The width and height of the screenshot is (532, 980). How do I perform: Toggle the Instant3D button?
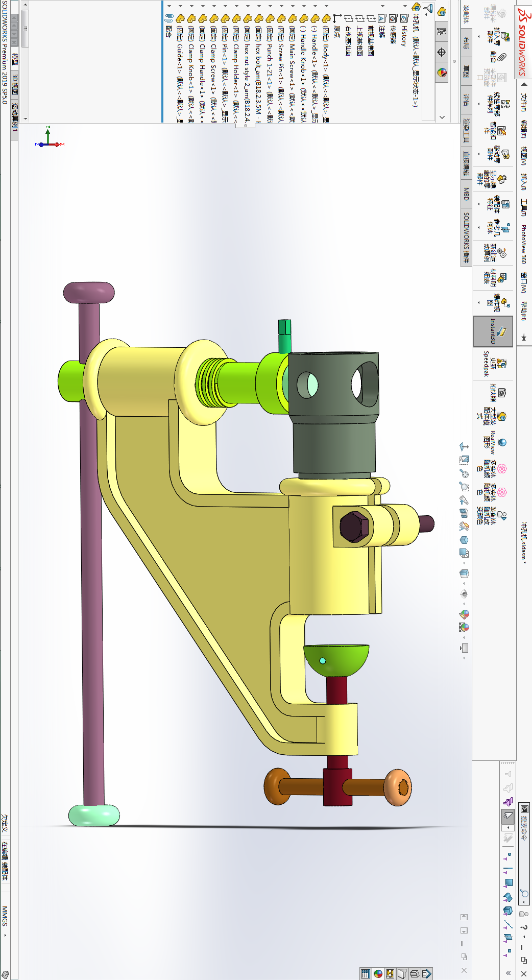coord(493,331)
